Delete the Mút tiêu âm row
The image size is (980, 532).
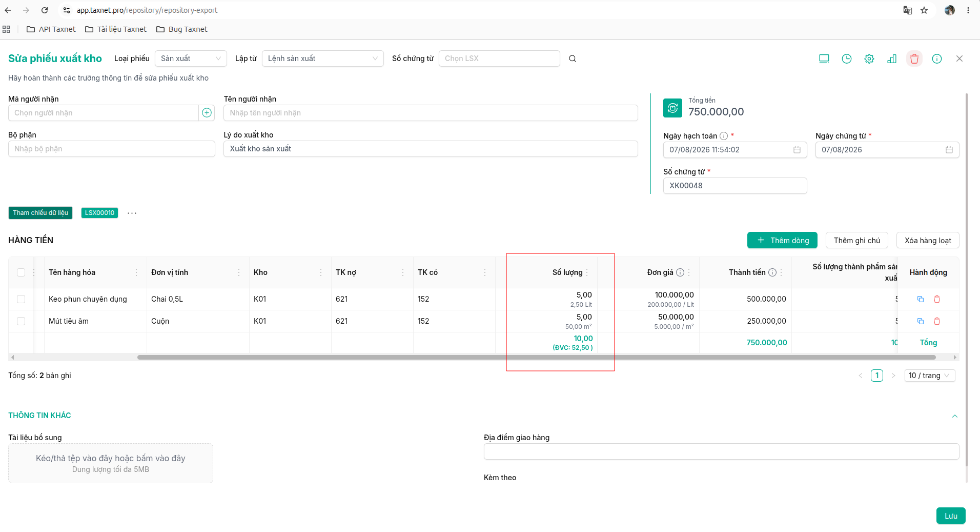(937, 321)
